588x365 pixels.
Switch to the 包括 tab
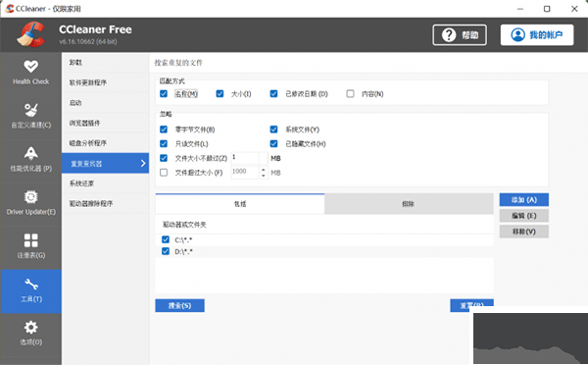pyautogui.click(x=240, y=204)
